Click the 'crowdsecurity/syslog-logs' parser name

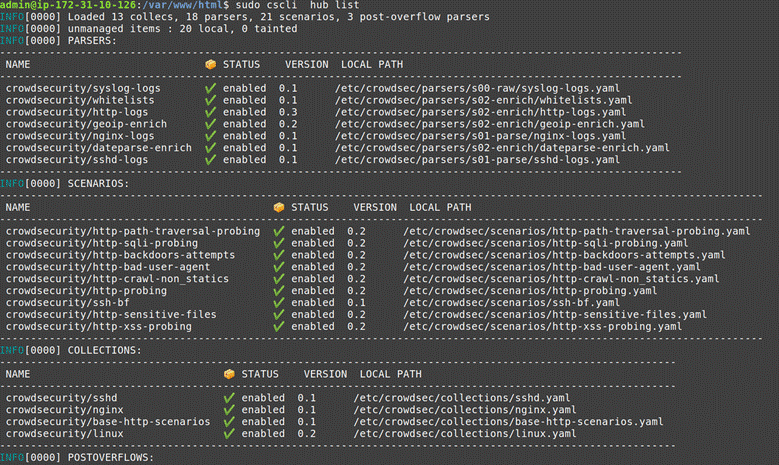click(x=83, y=88)
